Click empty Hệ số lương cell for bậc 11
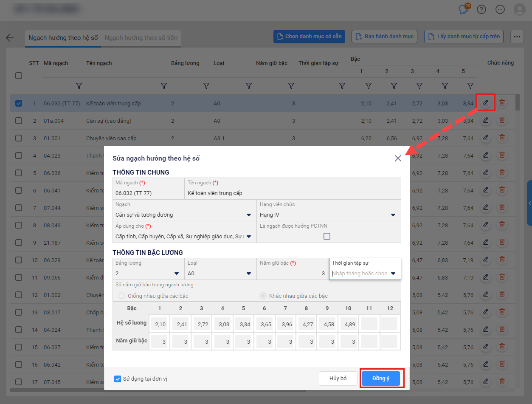532x404 pixels. coord(369,324)
